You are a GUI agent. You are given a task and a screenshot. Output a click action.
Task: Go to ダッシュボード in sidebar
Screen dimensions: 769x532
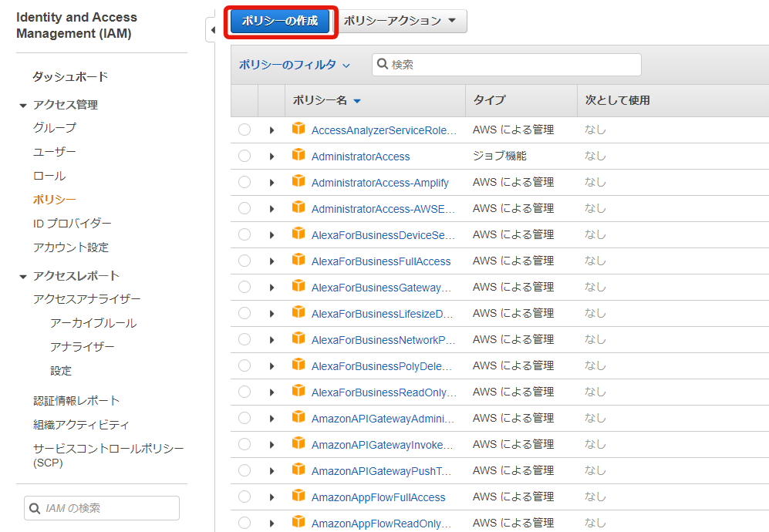tap(70, 77)
